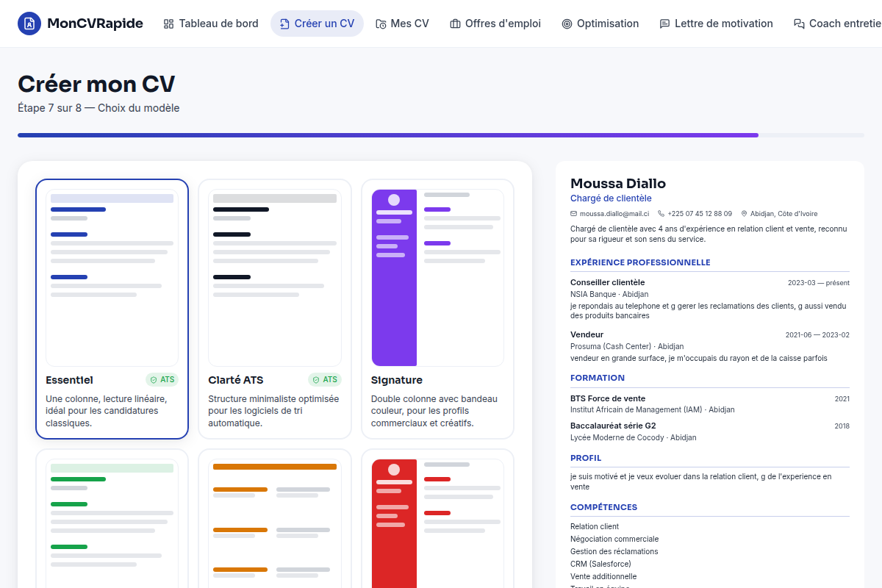Pick the purple Signature template thumbnail
The width and height of the screenshot is (882, 588).
(437, 278)
